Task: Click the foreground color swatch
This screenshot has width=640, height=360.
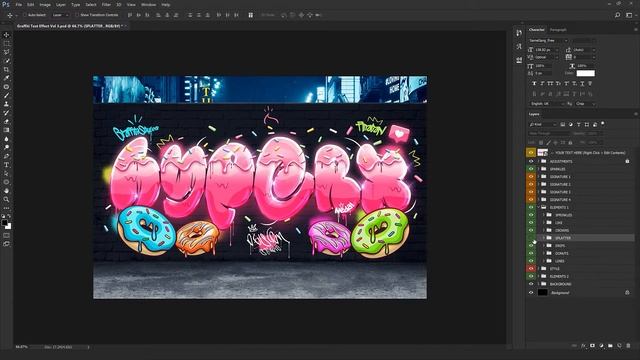Action: (4, 222)
